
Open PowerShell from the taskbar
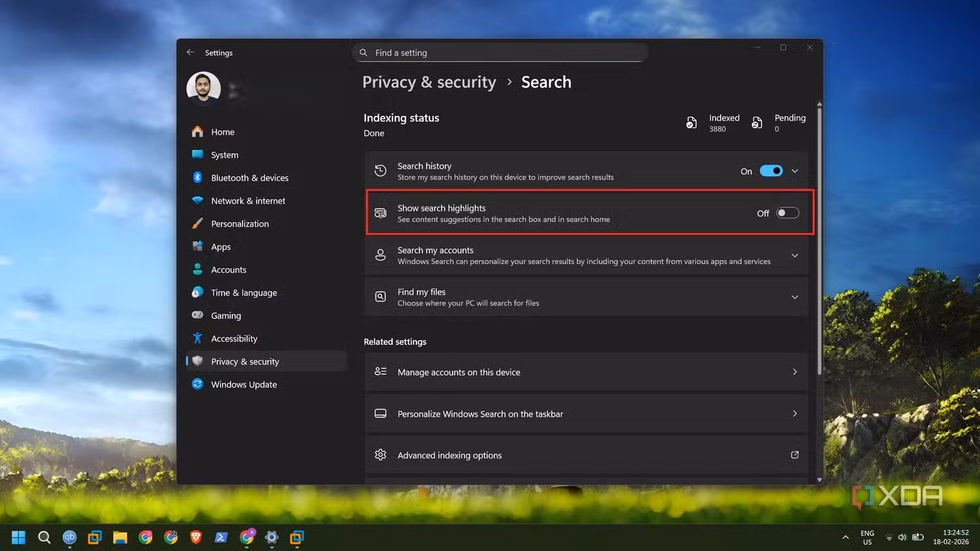click(221, 537)
